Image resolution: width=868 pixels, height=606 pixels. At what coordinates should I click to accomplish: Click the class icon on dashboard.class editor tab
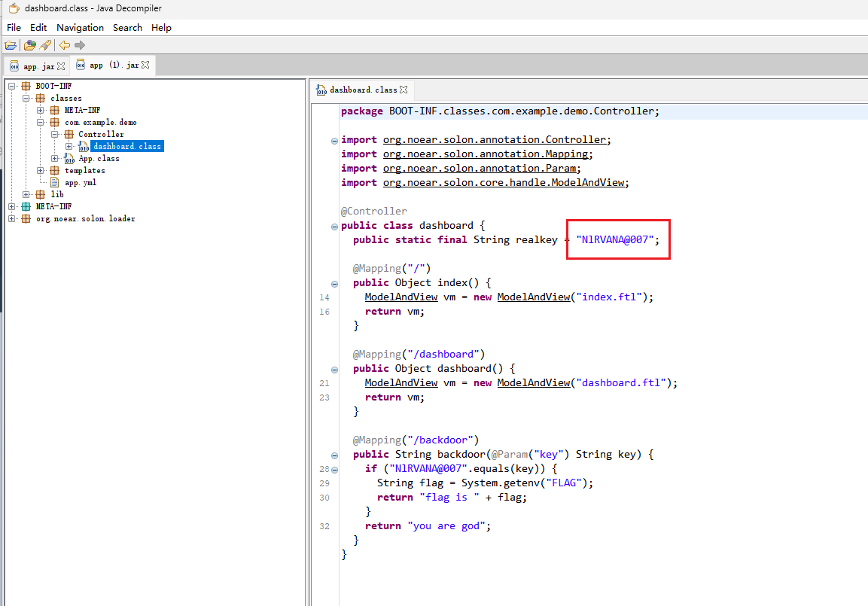coord(321,90)
